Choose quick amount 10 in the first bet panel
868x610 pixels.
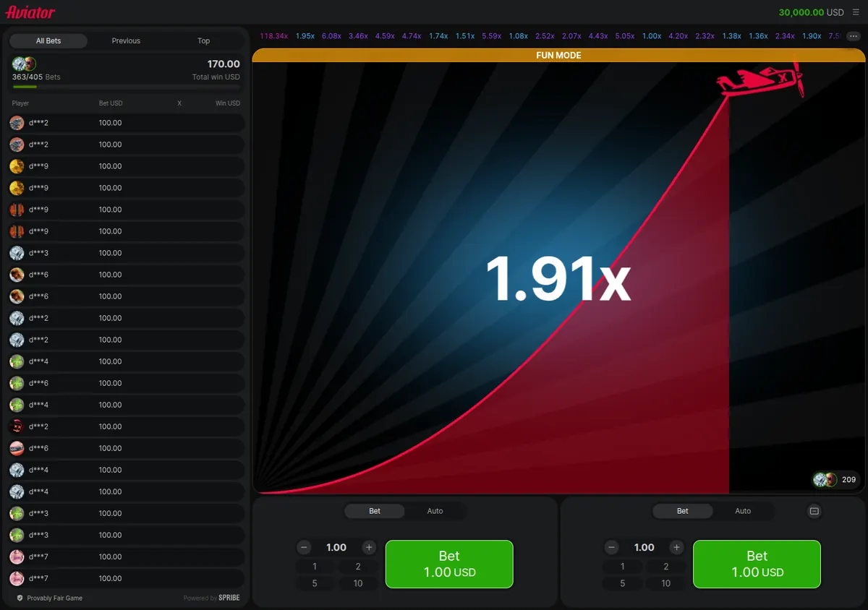point(358,583)
